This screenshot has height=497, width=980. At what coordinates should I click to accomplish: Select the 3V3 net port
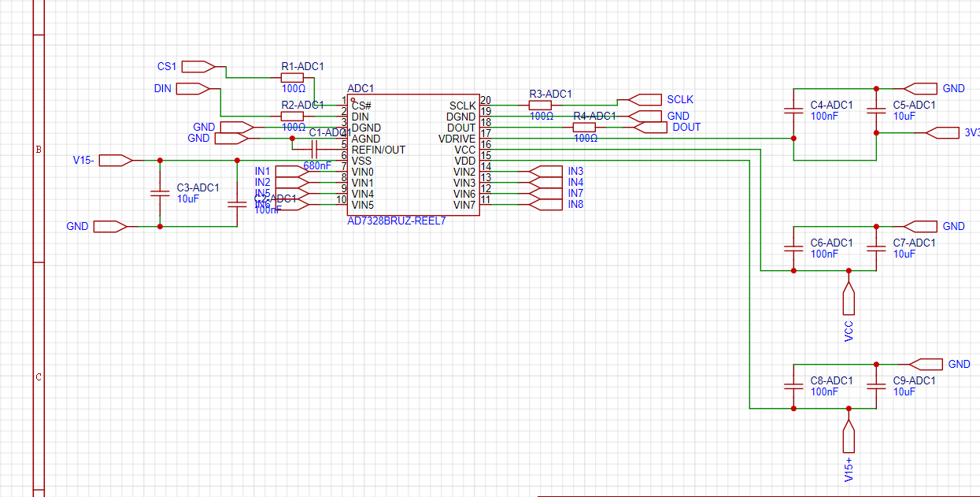click(943, 133)
